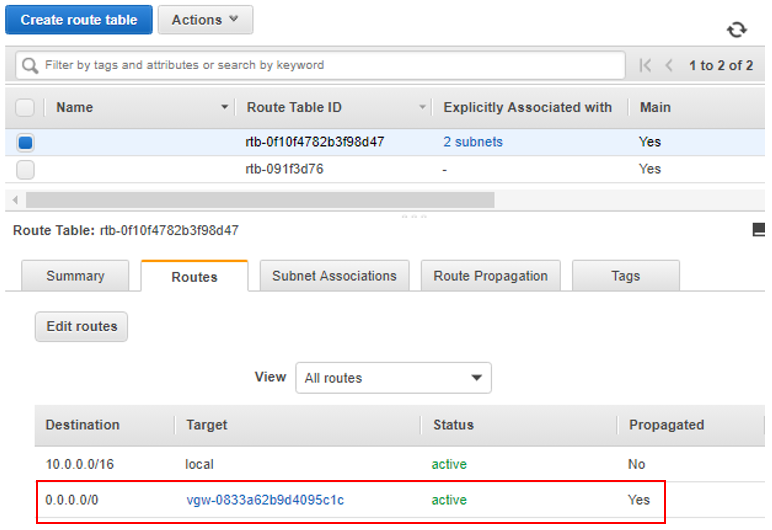
Task: Expand the View All routes dropdown
Action: click(393, 378)
